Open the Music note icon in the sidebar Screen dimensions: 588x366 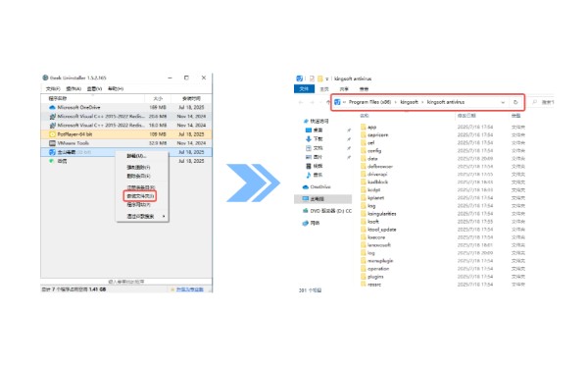309,175
